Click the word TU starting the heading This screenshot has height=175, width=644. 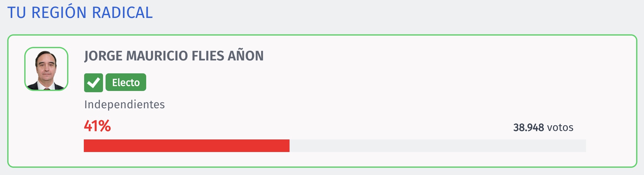point(17,13)
